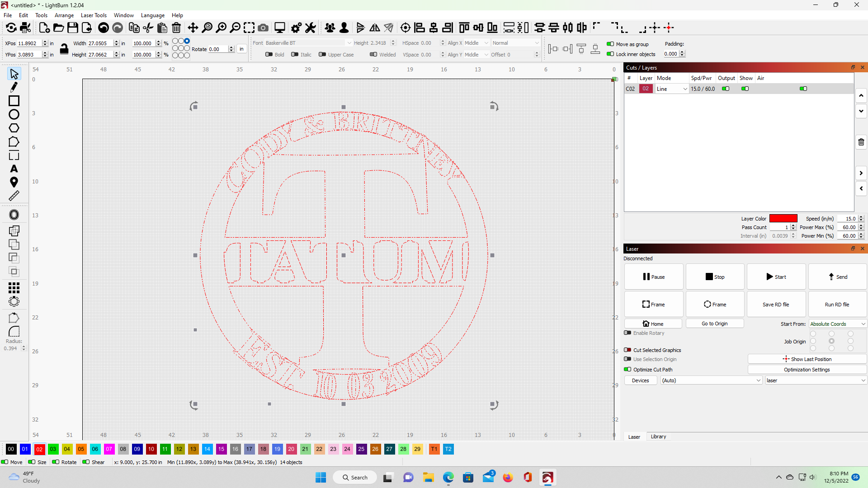Click the Group Objects icon
Screen dimensions: 868x488
tap(330, 28)
